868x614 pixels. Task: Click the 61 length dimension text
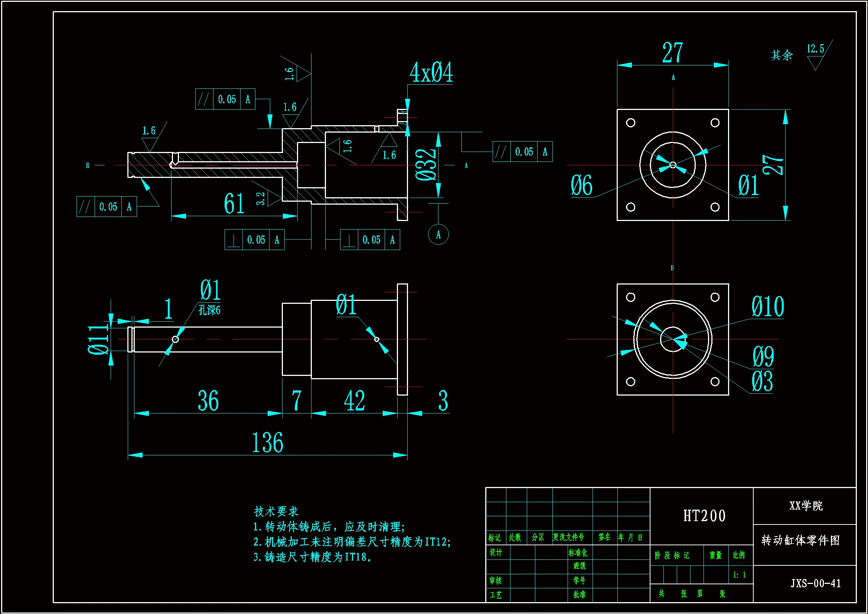tap(234, 204)
